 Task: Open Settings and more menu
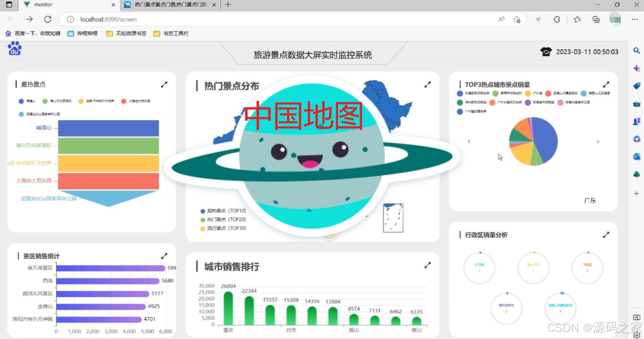[x=635, y=19]
